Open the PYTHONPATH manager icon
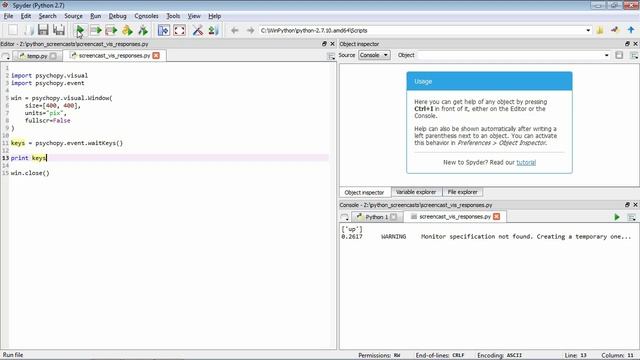Viewport: 640px width, 360px height. pos(213,30)
